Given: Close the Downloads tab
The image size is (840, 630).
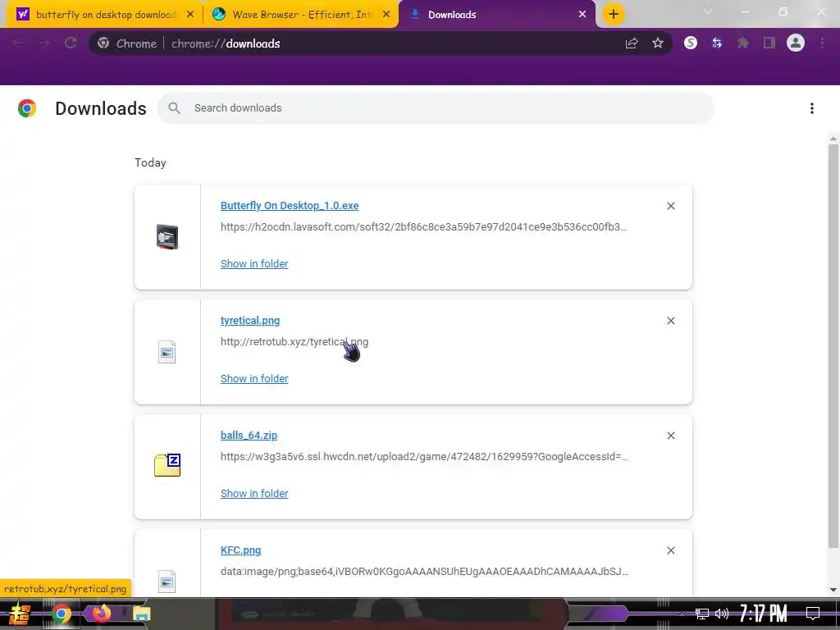Looking at the screenshot, I should [582, 15].
